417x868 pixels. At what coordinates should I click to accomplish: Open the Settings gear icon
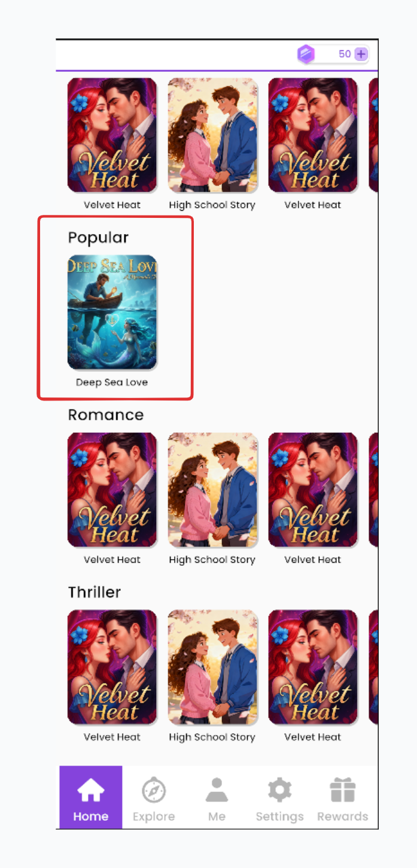279,790
